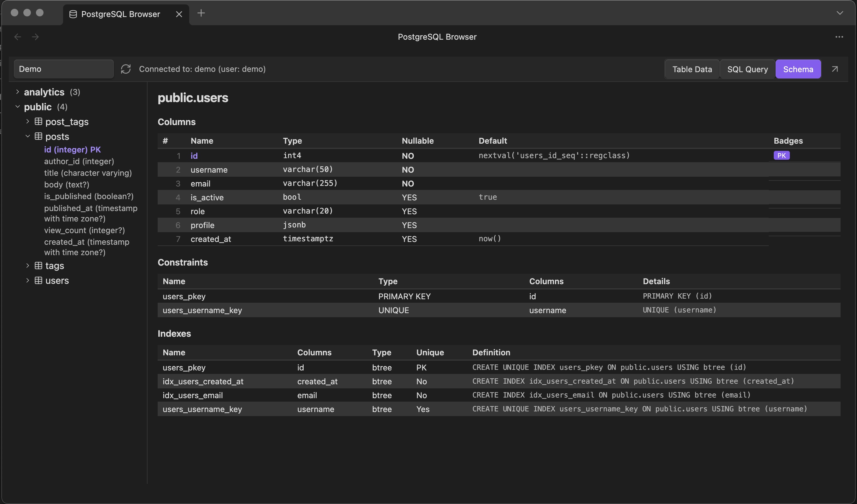
Task: Click the refresh connection icon
Action: (x=126, y=69)
